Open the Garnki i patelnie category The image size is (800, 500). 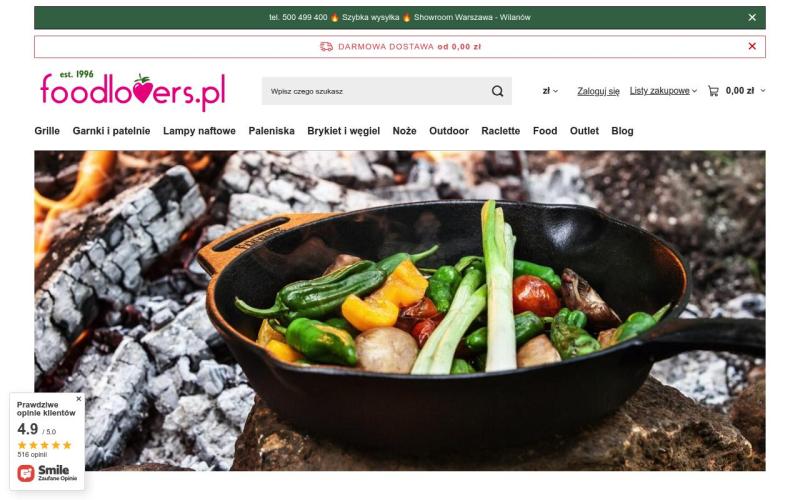click(111, 131)
